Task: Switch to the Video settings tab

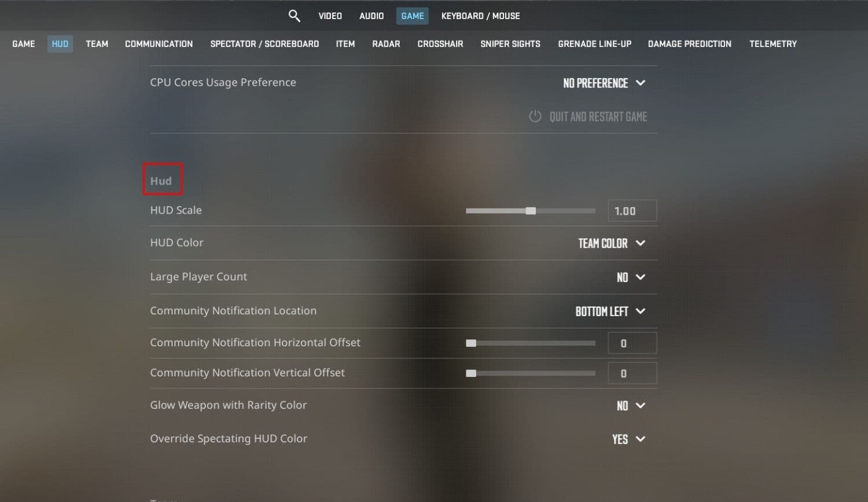Action: tap(330, 16)
